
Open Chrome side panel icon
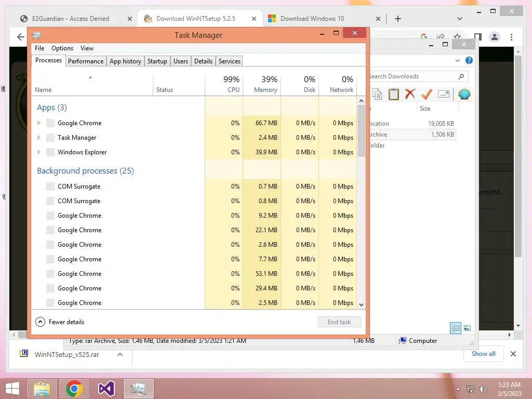pos(478,37)
